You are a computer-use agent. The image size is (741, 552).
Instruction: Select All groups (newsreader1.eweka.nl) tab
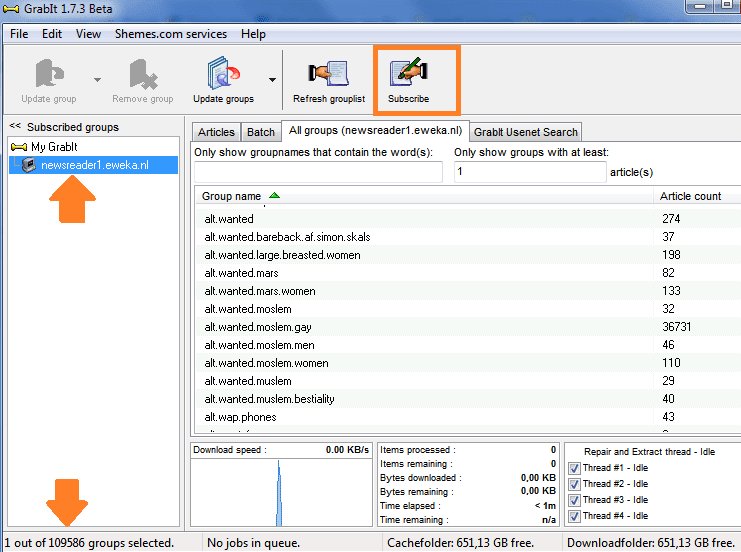tap(375, 130)
